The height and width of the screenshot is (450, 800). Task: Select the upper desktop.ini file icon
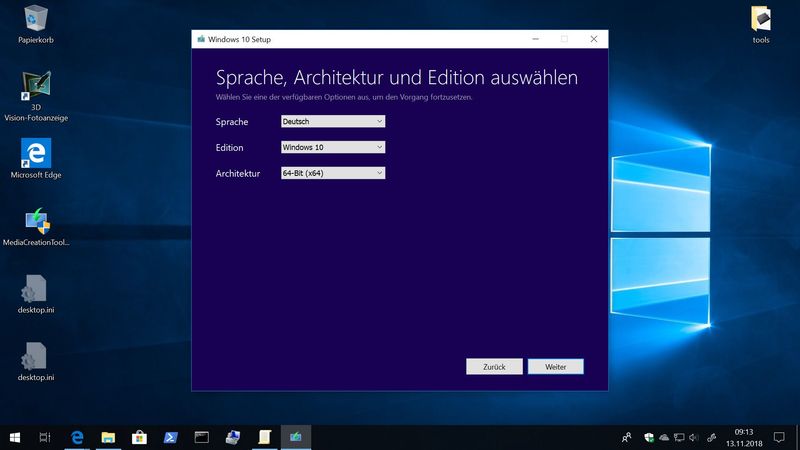pos(36,294)
